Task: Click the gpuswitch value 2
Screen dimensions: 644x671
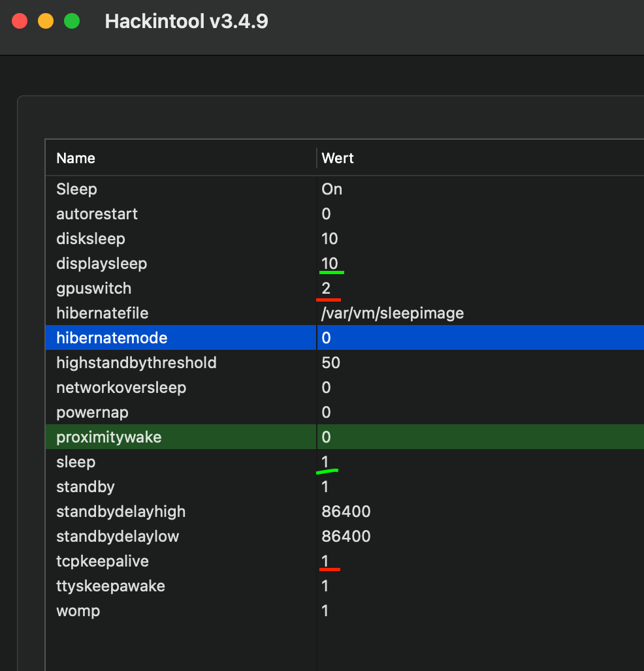Action: [327, 289]
